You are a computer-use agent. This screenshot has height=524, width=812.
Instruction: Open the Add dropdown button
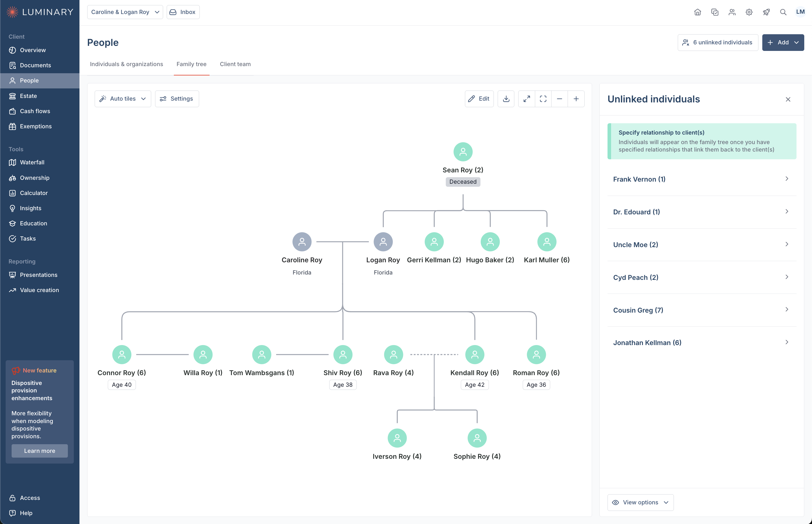tap(783, 43)
